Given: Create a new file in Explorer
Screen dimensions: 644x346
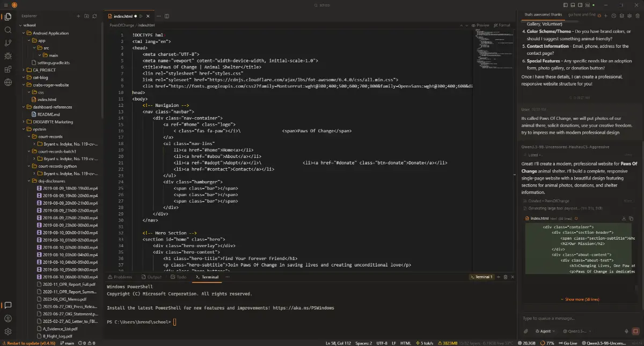Looking at the screenshot, I should pos(77,16).
